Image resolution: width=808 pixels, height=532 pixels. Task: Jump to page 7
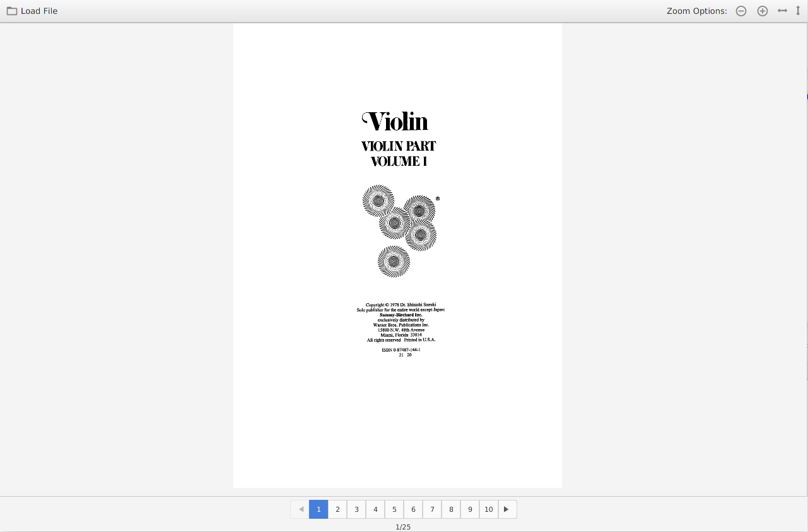pyautogui.click(x=432, y=509)
